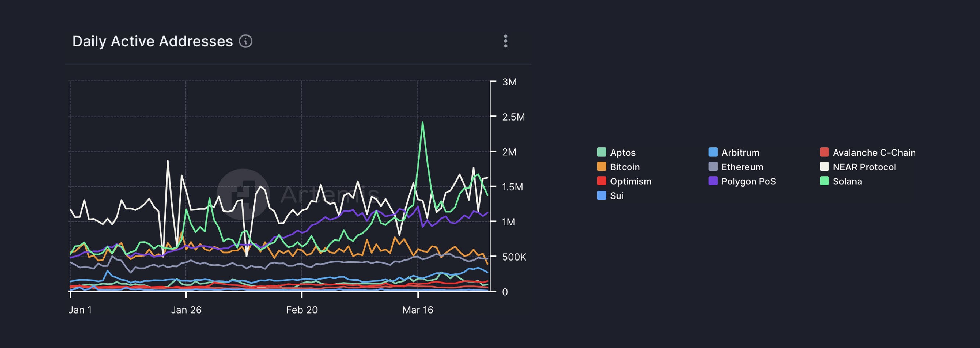
Task: Click the NEAR Protocol spike before Jan 26
Action: click(x=168, y=161)
